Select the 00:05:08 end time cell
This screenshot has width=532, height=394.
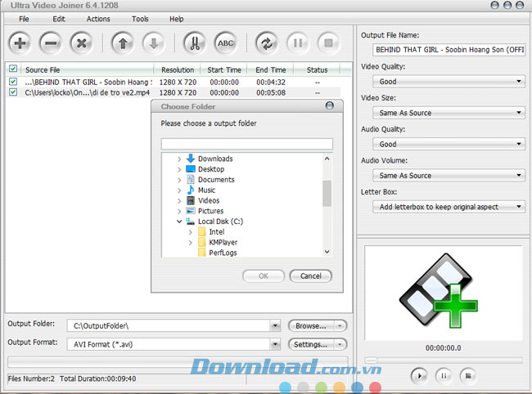pyautogui.click(x=271, y=92)
